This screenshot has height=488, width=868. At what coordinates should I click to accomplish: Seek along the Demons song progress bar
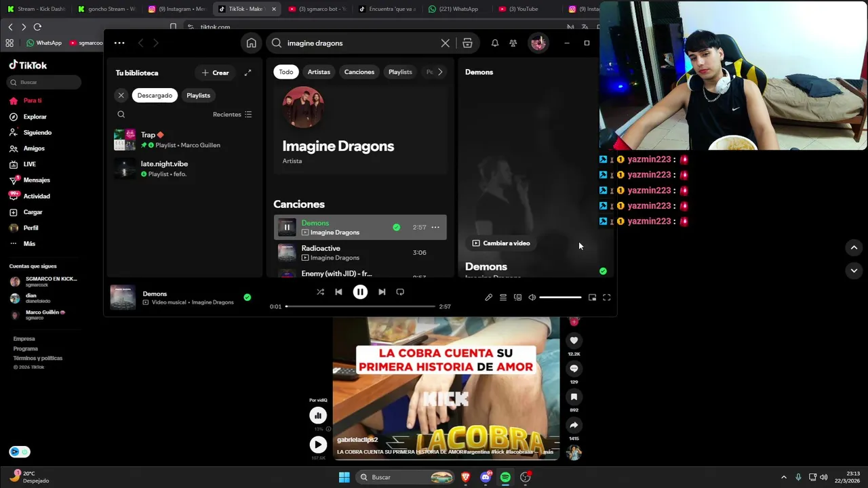point(360,306)
